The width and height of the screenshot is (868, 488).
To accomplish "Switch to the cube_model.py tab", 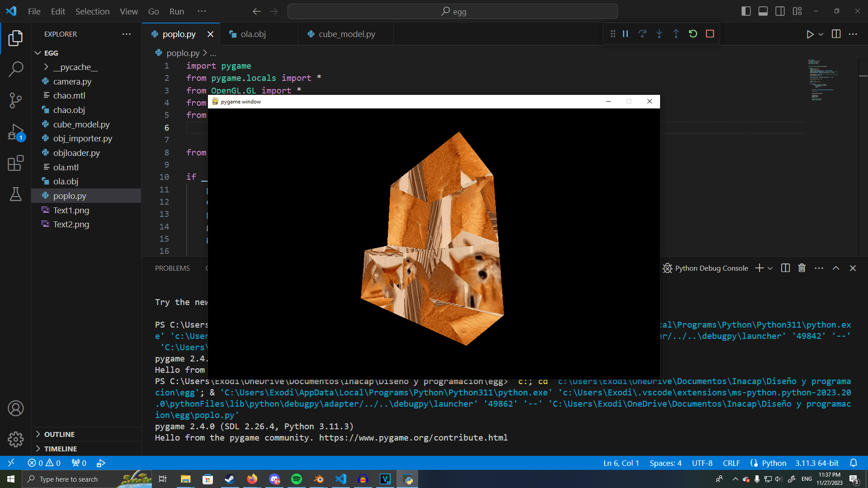I will (346, 34).
